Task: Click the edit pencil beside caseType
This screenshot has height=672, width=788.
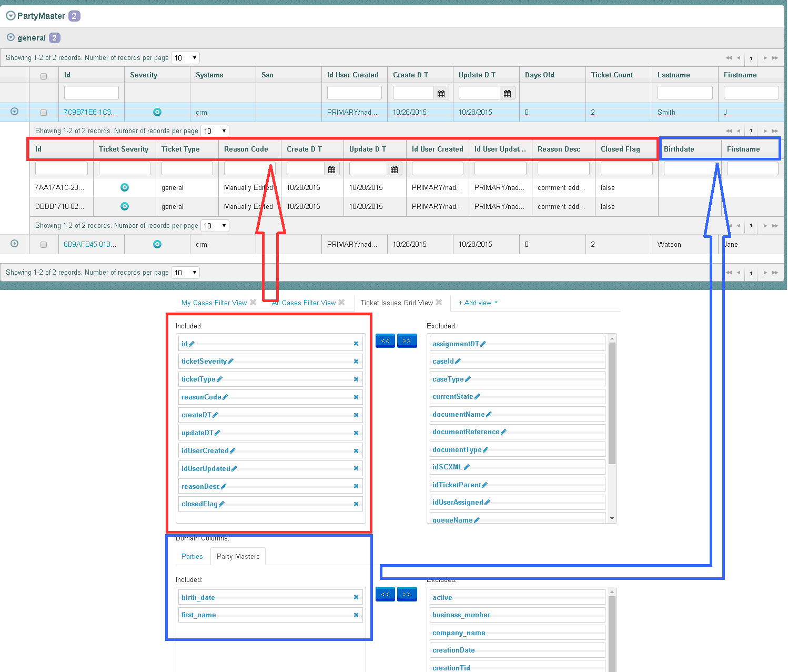Action: click(x=468, y=379)
